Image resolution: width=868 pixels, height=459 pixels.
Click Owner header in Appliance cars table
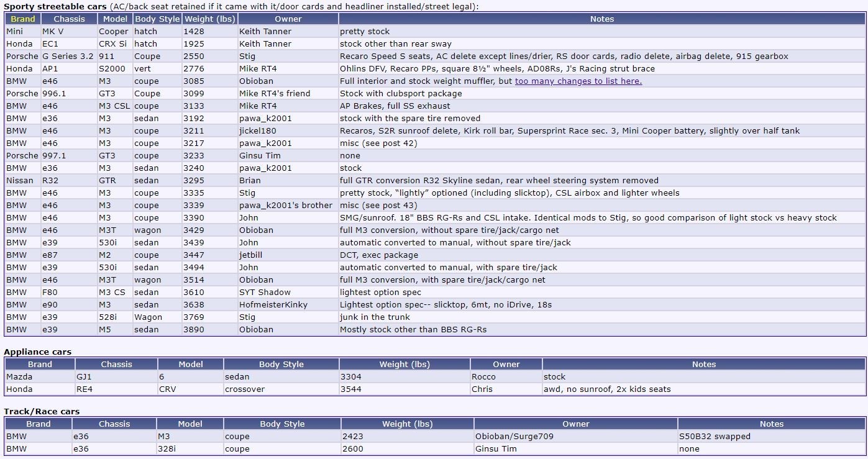tap(506, 365)
